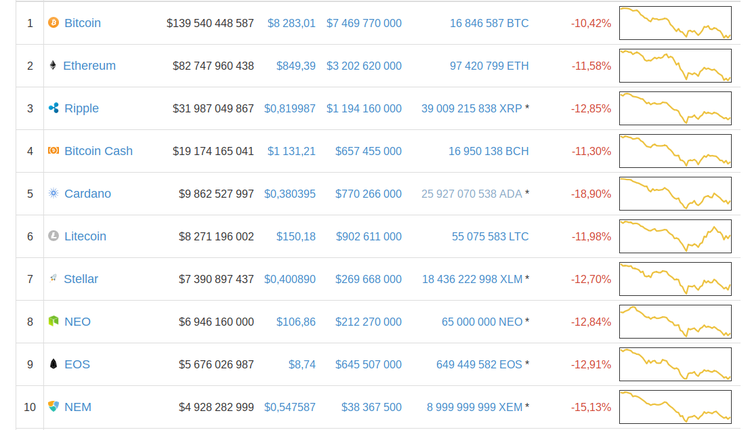750x430 pixels.
Task: Click the Bitcoin coin icon
Action: (54, 23)
